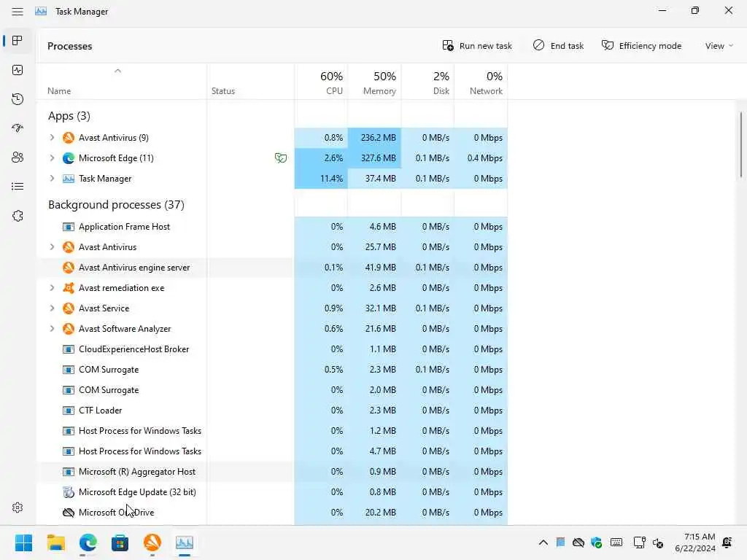
Task: Click 327.6 MB memory cell for Edge
Action: tap(374, 158)
